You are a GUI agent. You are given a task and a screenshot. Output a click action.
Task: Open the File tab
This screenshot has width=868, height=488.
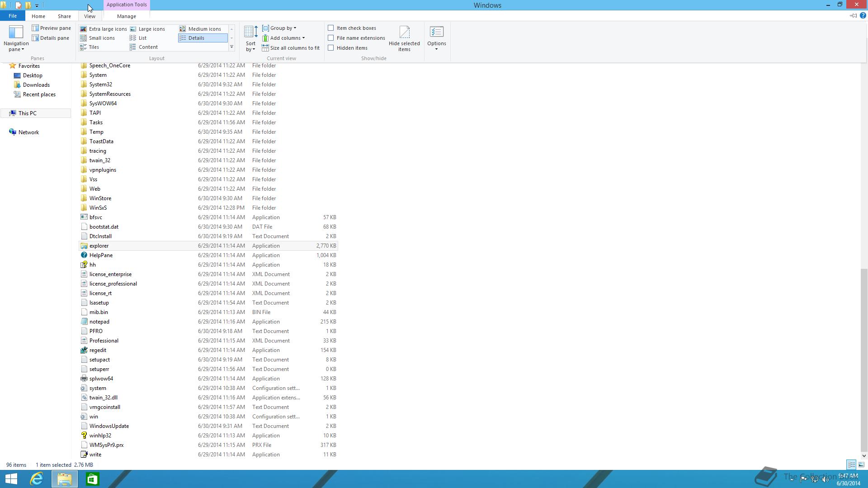tap(13, 16)
